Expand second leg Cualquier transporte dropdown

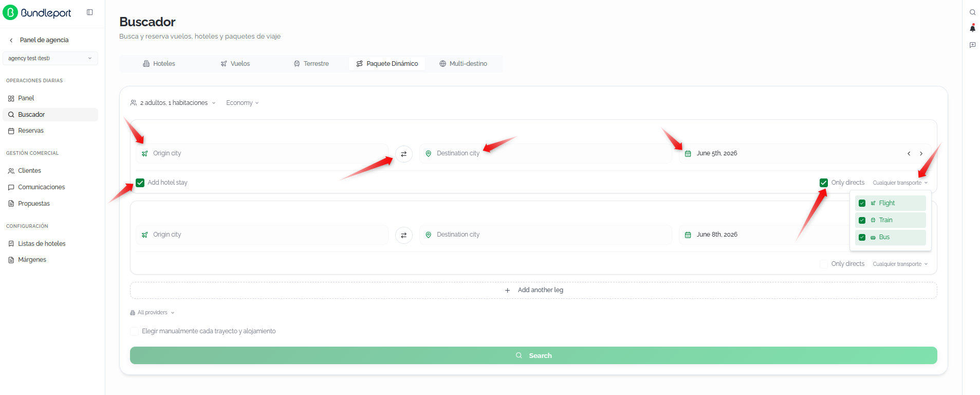[x=900, y=264]
